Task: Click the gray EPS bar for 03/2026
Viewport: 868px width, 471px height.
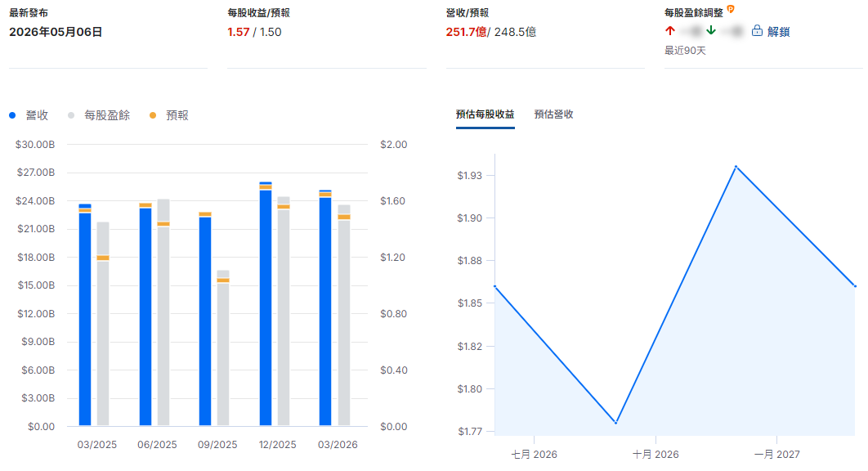Action: (x=344, y=316)
